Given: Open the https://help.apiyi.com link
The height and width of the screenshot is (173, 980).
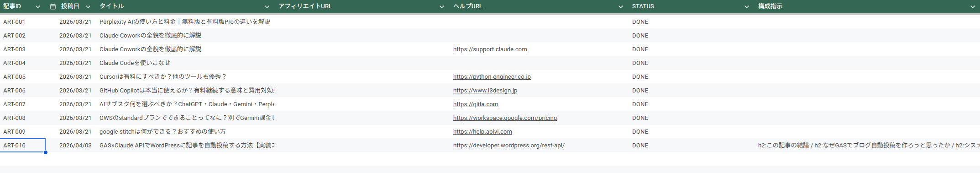Looking at the screenshot, I should tap(482, 132).
